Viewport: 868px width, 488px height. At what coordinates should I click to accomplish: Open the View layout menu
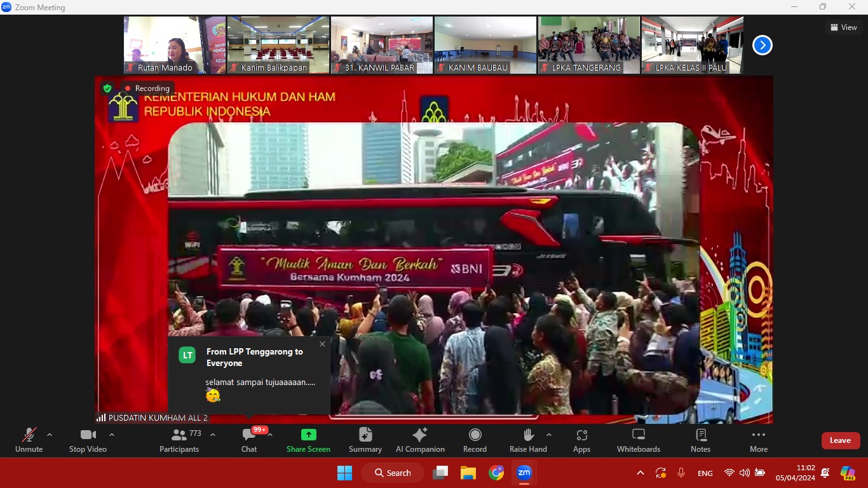click(843, 27)
